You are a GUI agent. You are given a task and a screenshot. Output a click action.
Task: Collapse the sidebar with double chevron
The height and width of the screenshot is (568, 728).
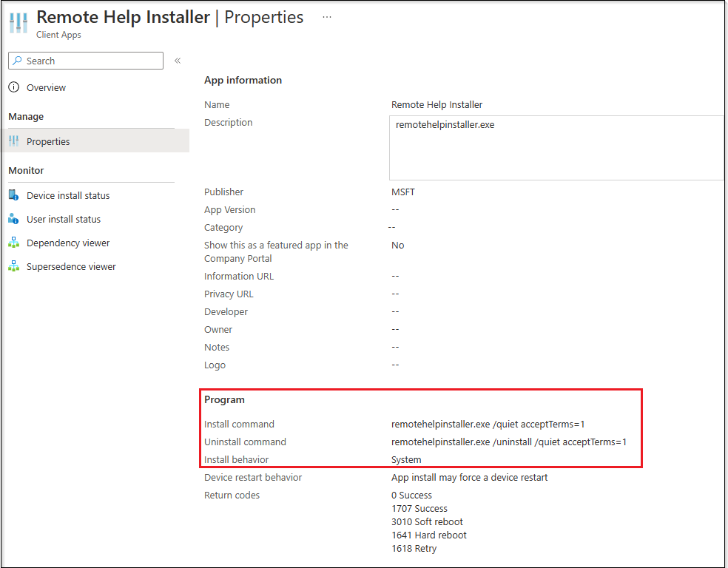coord(178,61)
